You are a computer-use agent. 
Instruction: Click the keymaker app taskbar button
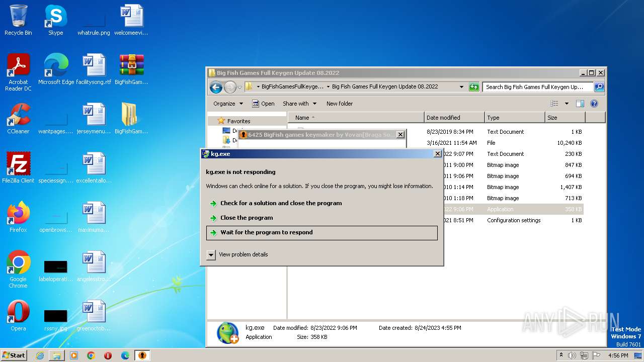(x=142, y=355)
